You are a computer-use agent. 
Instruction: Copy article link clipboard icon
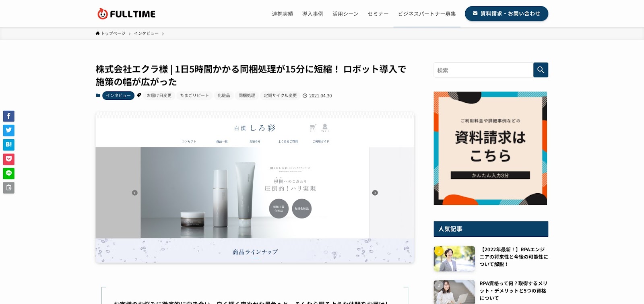pos(9,188)
